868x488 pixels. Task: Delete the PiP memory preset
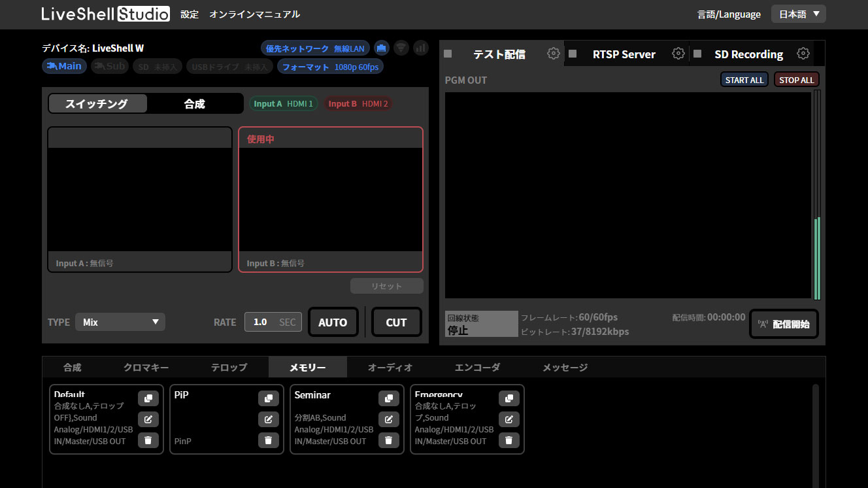pyautogui.click(x=269, y=440)
